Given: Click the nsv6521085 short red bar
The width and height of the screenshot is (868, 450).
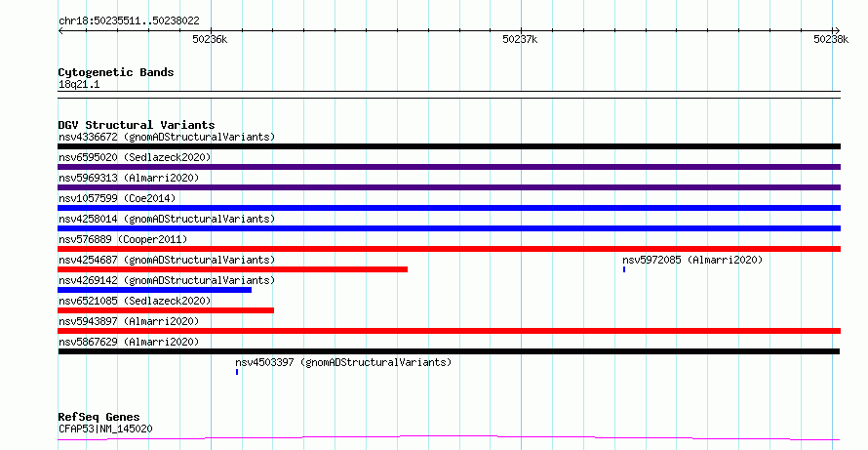Looking at the screenshot, I should tap(166, 310).
